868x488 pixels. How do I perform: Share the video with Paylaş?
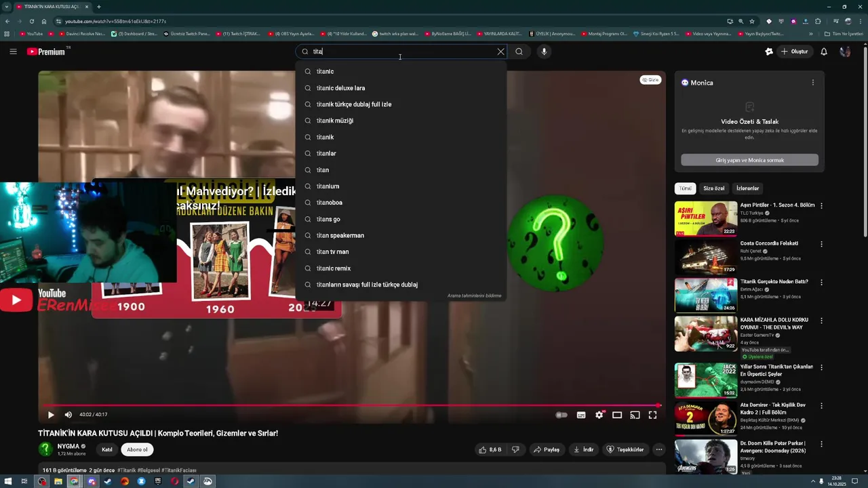[x=547, y=449]
